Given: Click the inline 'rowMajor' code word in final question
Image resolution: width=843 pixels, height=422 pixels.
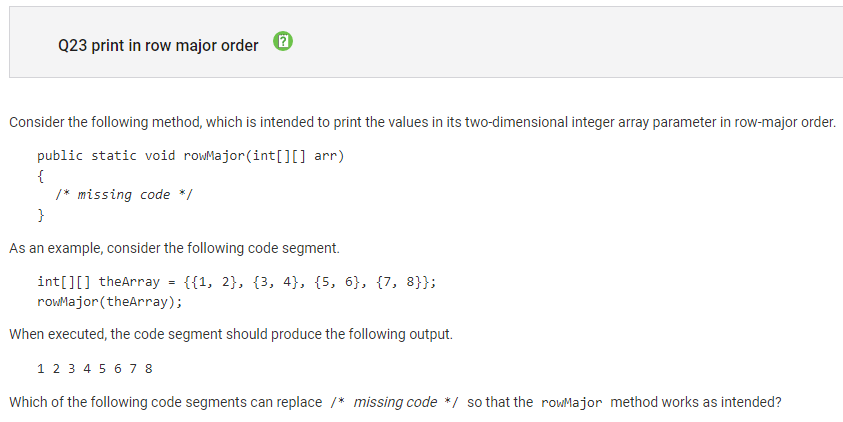Looking at the screenshot, I should [x=571, y=403].
